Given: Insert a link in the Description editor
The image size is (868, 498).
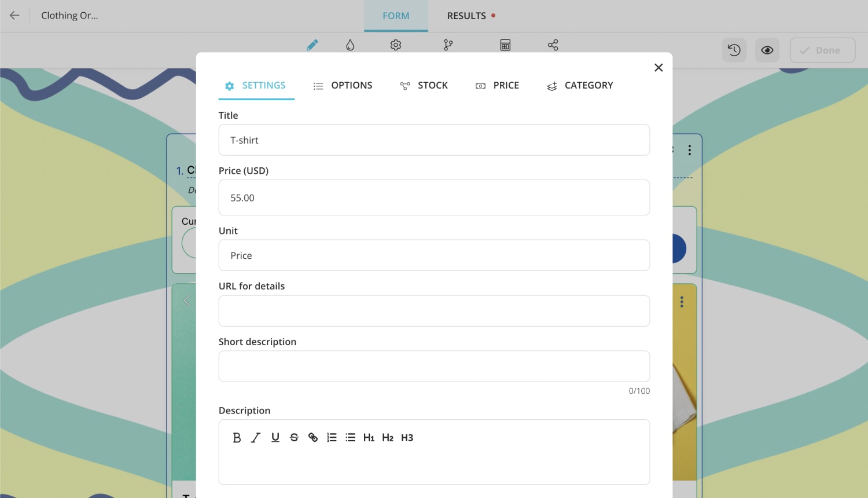Looking at the screenshot, I should 313,437.
